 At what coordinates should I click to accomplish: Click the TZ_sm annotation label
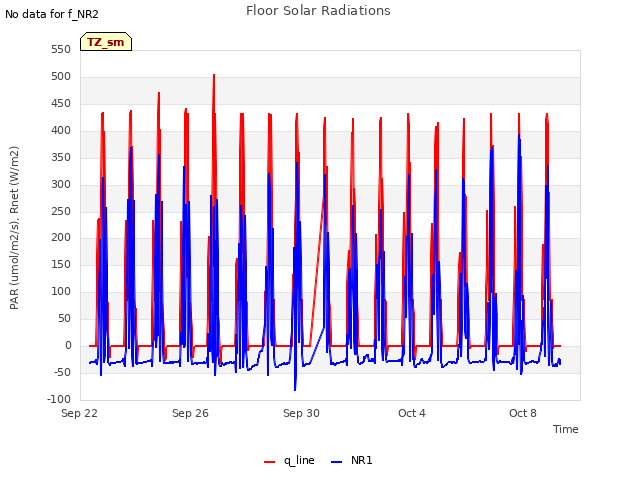106,42
